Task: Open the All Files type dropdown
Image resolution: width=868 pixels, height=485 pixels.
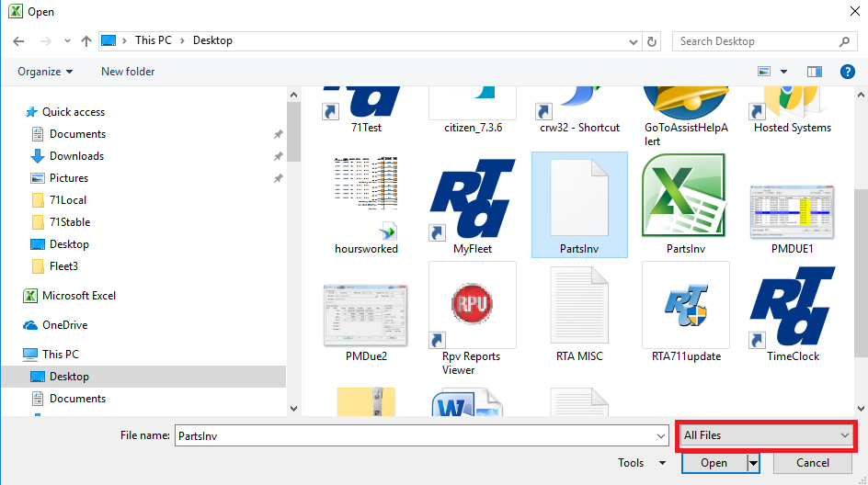Action: (x=766, y=435)
